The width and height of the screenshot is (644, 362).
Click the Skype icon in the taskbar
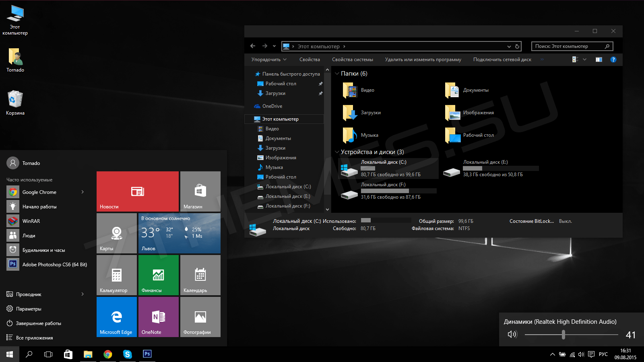click(128, 354)
